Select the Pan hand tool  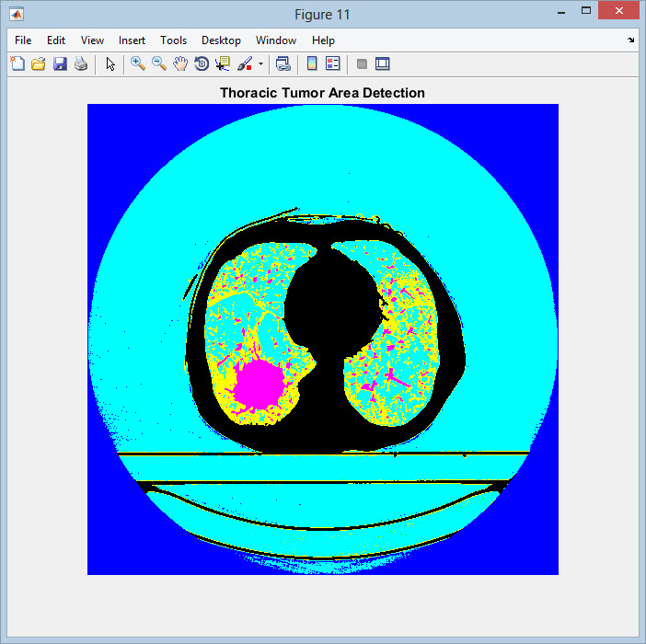point(180,63)
